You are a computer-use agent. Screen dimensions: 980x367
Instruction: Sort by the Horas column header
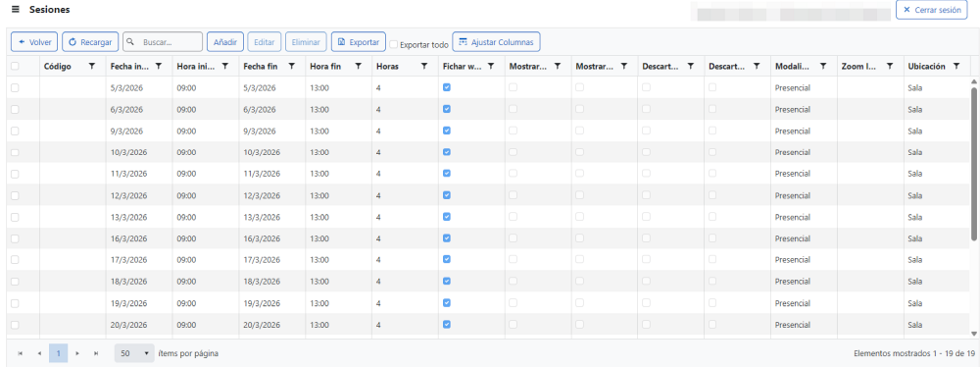(x=387, y=66)
